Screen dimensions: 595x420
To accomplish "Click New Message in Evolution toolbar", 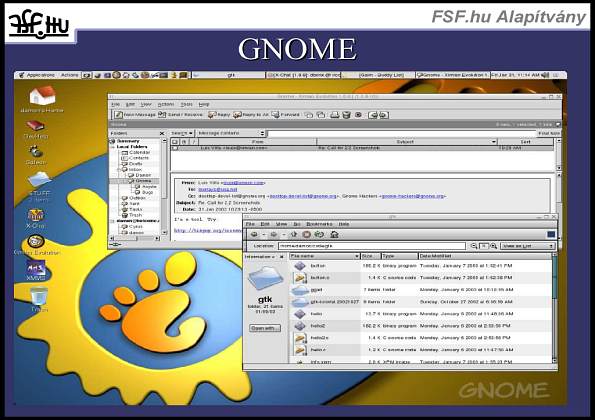I will pyautogui.click(x=135, y=115).
